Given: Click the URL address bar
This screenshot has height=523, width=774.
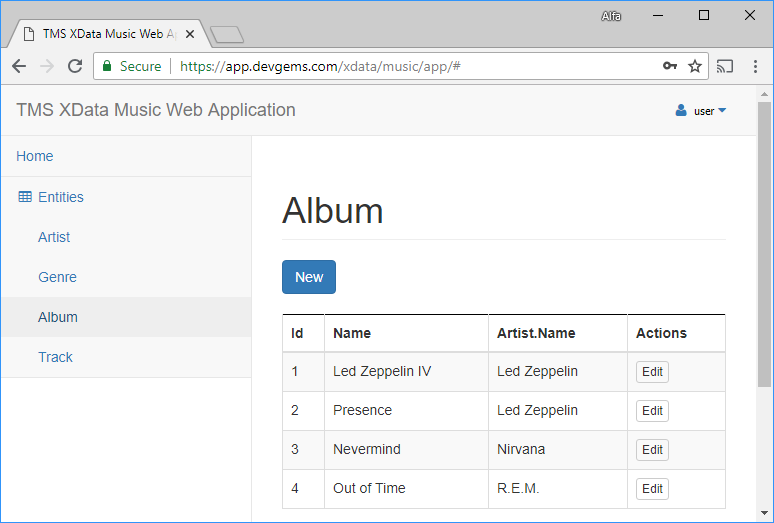Looking at the screenshot, I should pyautogui.click(x=400, y=66).
